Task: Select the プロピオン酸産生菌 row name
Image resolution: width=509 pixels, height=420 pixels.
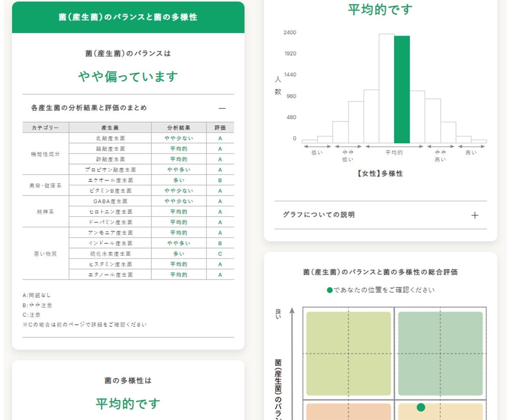Action: [x=110, y=170]
